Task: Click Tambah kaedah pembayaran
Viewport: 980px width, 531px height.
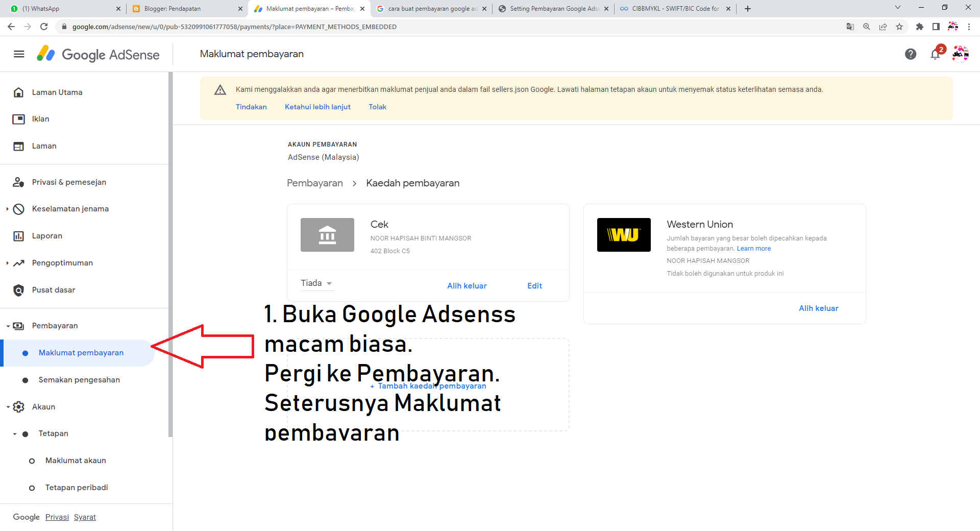Action: [428, 386]
